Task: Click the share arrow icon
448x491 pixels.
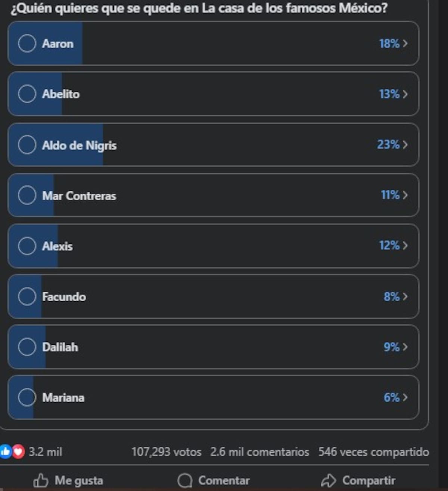Action: [x=329, y=481]
